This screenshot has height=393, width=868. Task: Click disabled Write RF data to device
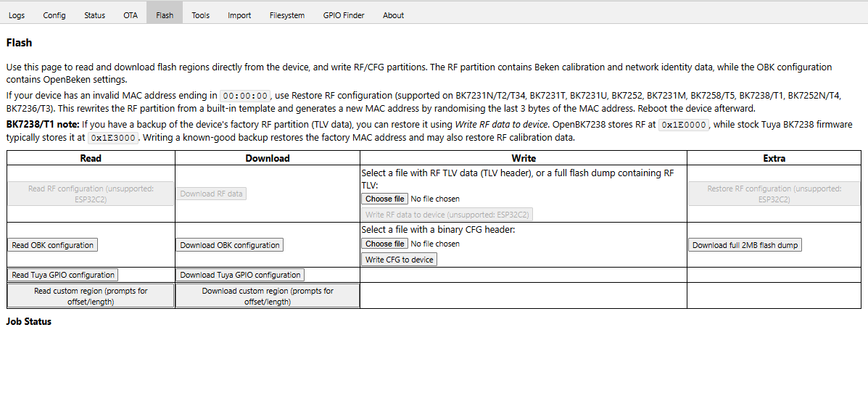[x=447, y=214]
